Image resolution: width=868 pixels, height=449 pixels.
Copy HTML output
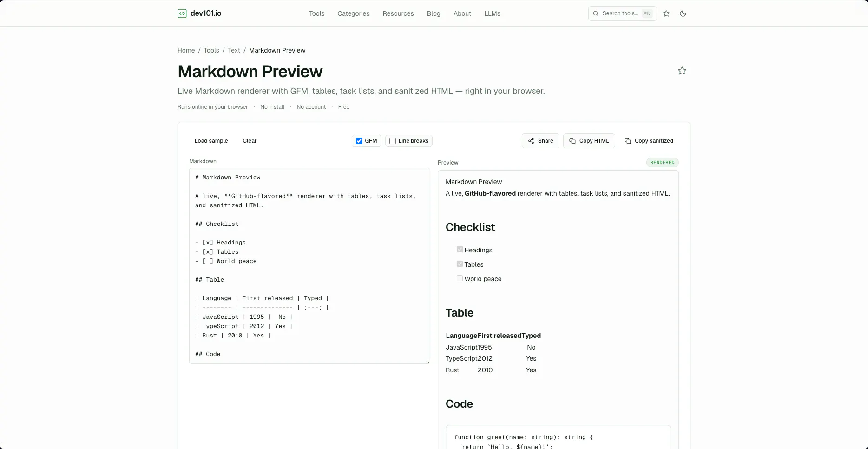[x=589, y=141]
